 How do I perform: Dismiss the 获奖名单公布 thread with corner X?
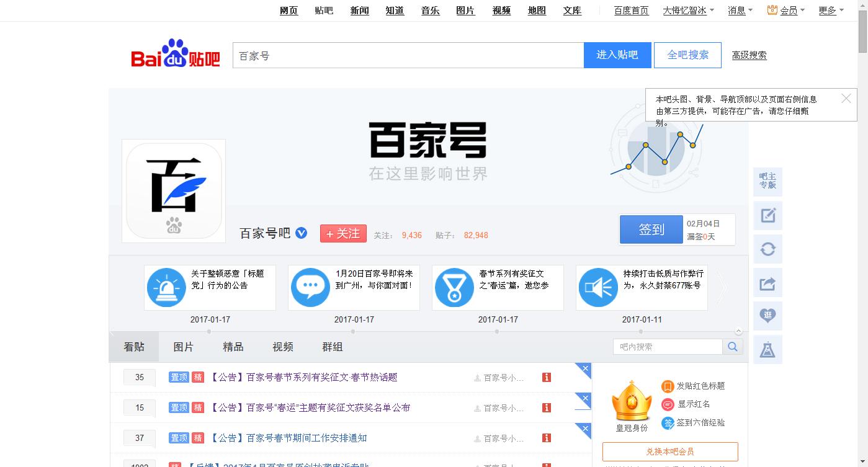tap(585, 398)
